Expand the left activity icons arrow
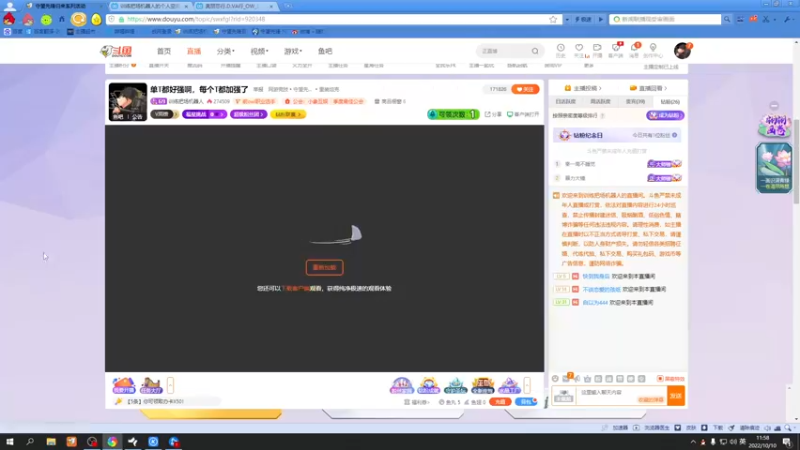Viewport: 800px width, 450px height. (170, 385)
